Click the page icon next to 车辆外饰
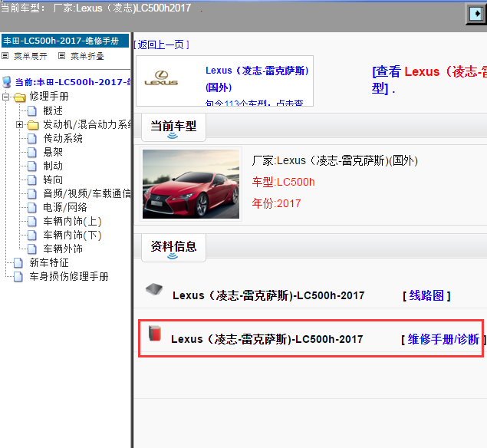The width and height of the screenshot is (487, 448). 32,249
